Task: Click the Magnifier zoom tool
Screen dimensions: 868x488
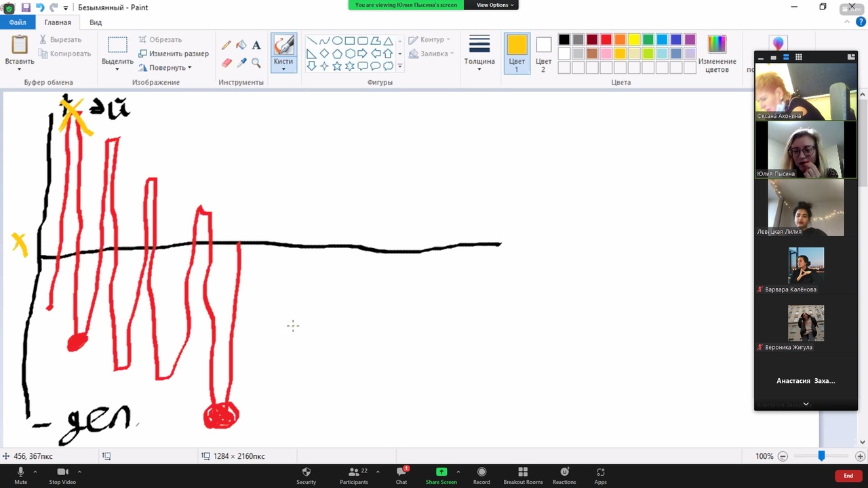Action: 256,62
